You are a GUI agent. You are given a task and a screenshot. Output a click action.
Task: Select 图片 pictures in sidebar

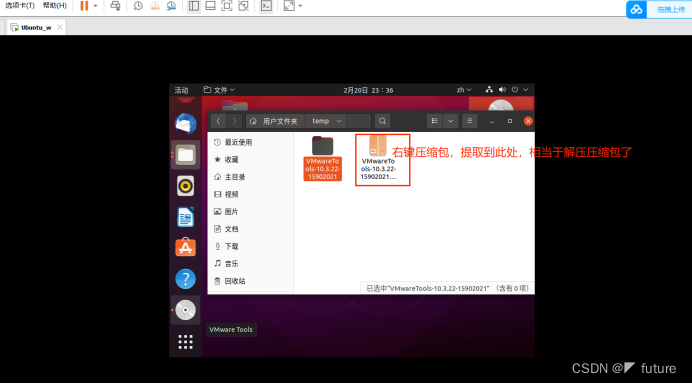250,211
